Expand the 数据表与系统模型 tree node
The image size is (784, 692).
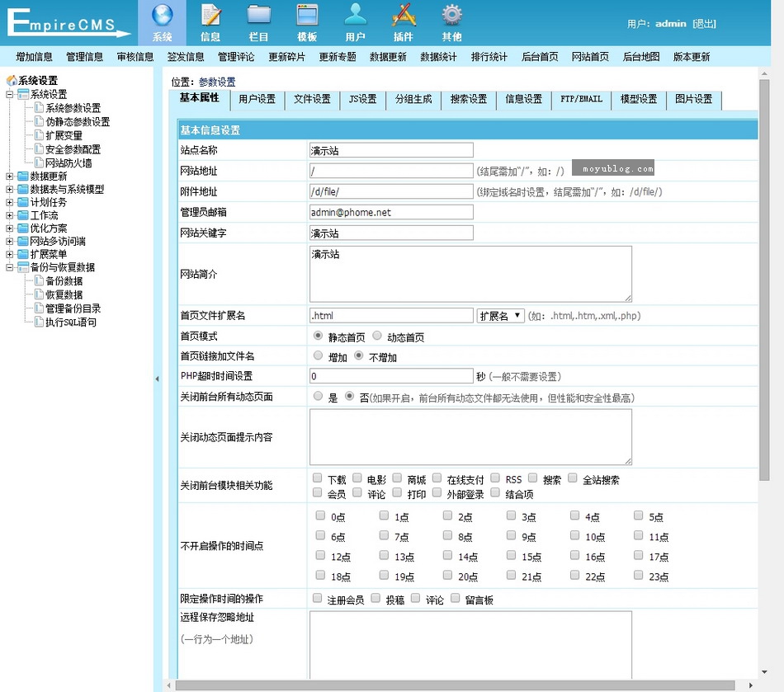tap(10, 189)
